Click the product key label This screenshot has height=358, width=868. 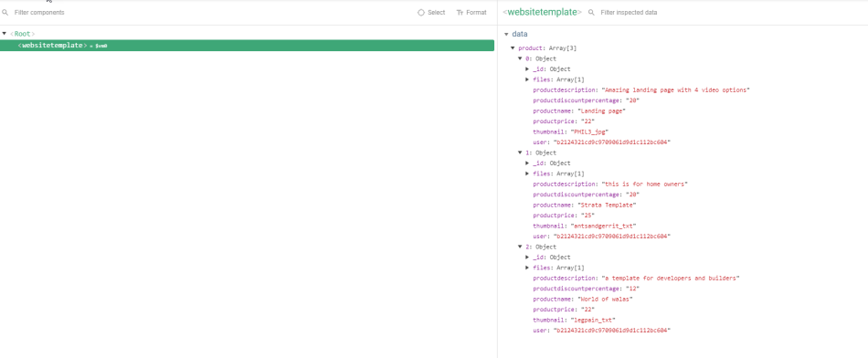click(x=531, y=48)
